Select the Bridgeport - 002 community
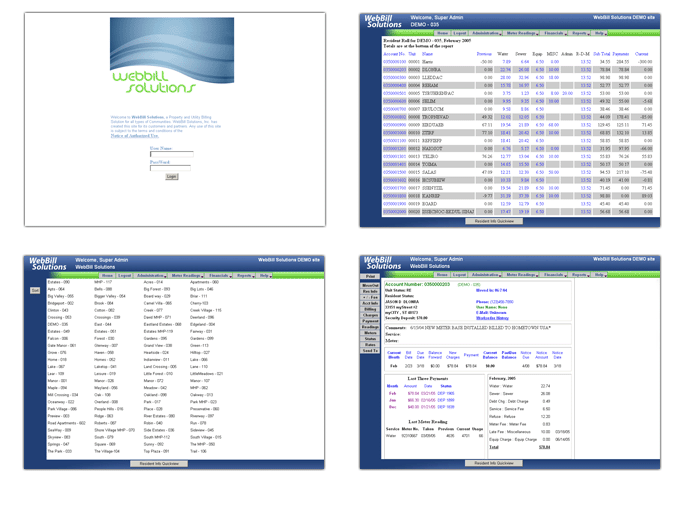Viewport: 680px width, 520px height. tap(61, 303)
